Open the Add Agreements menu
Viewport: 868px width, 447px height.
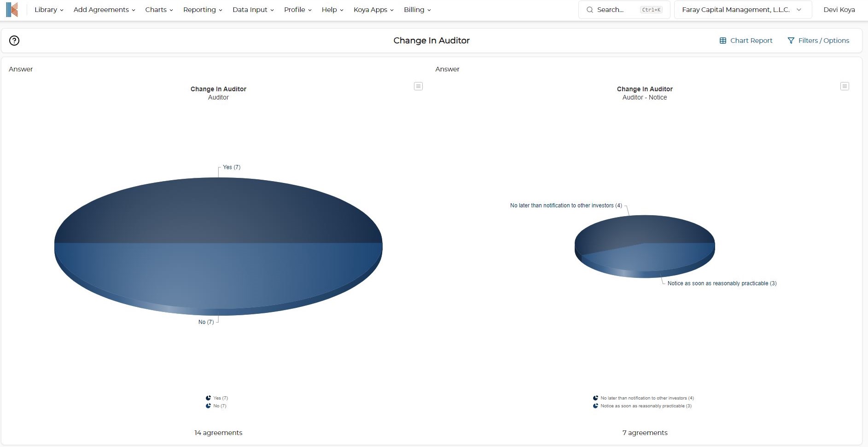pyautogui.click(x=104, y=10)
